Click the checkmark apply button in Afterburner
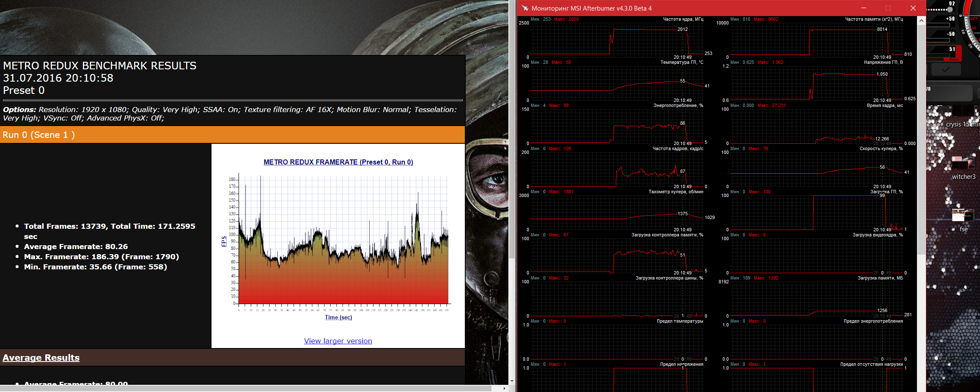Screen dimensions: 980x392 [945, 69]
